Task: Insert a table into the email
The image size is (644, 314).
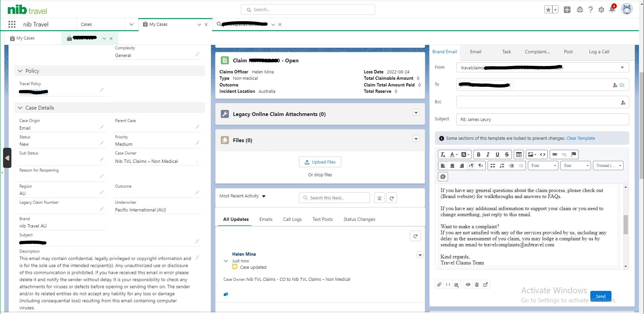Action: tap(519, 154)
